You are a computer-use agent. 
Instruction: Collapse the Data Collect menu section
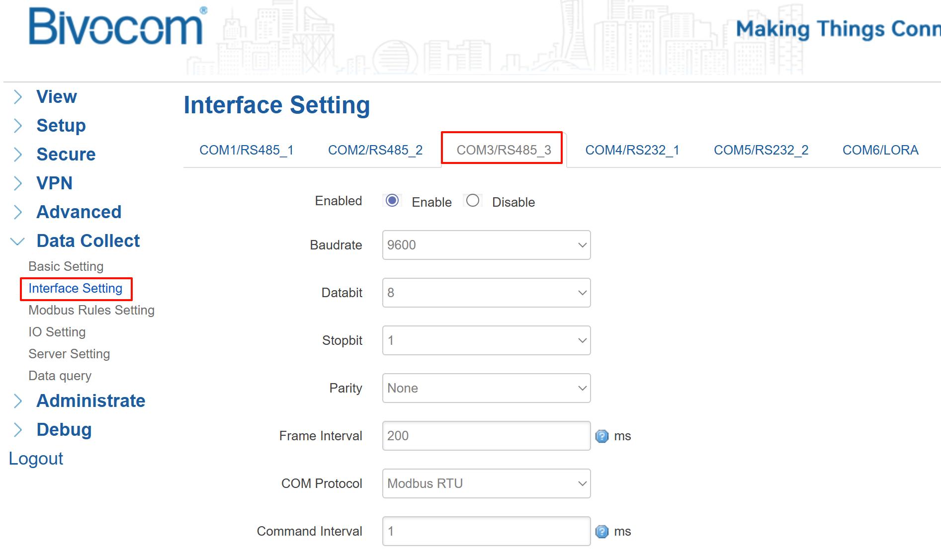88,241
